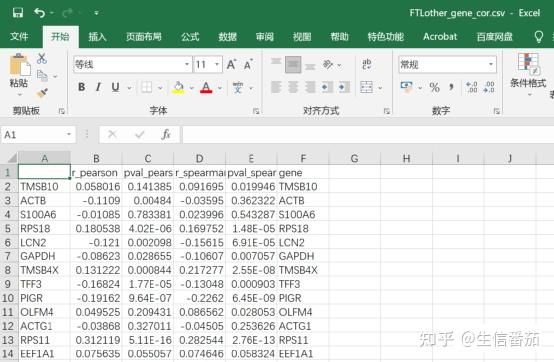Click the Wrap Text icon
The width and height of the screenshot is (554, 362).
(x=367, y=64)
